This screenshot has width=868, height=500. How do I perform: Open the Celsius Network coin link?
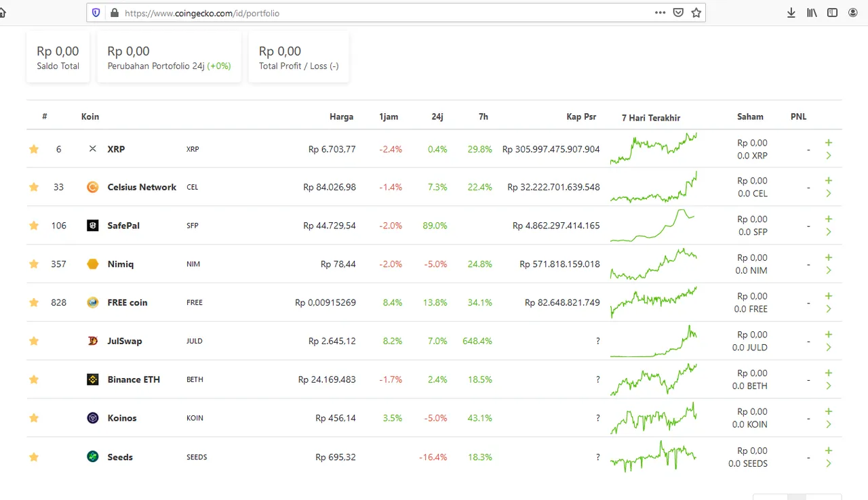coord(142,187)
